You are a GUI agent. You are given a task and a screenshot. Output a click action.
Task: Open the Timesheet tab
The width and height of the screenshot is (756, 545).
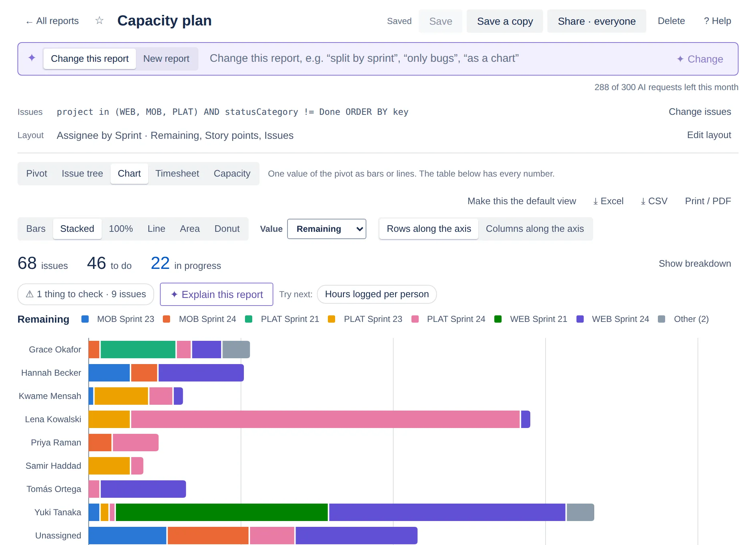[x=177, y=173]
